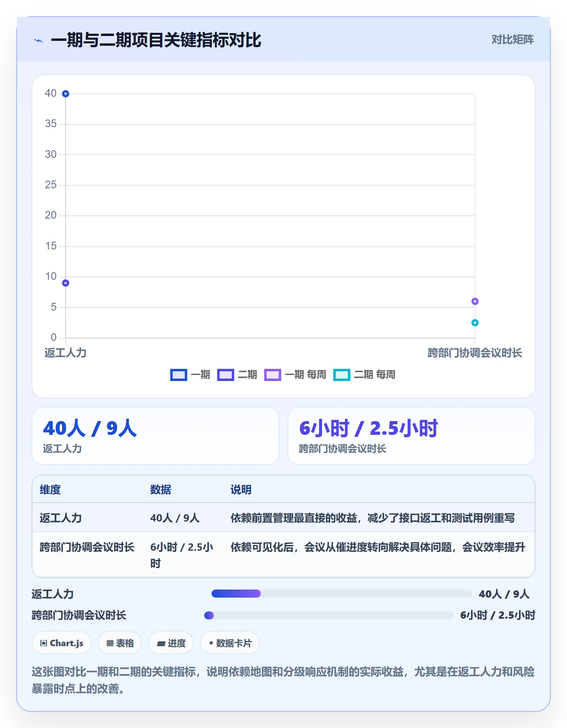Click the 6小时 / 2.5小时 value beside progress bar
Viewport: 567px width, 728px height.
(498, 615)
